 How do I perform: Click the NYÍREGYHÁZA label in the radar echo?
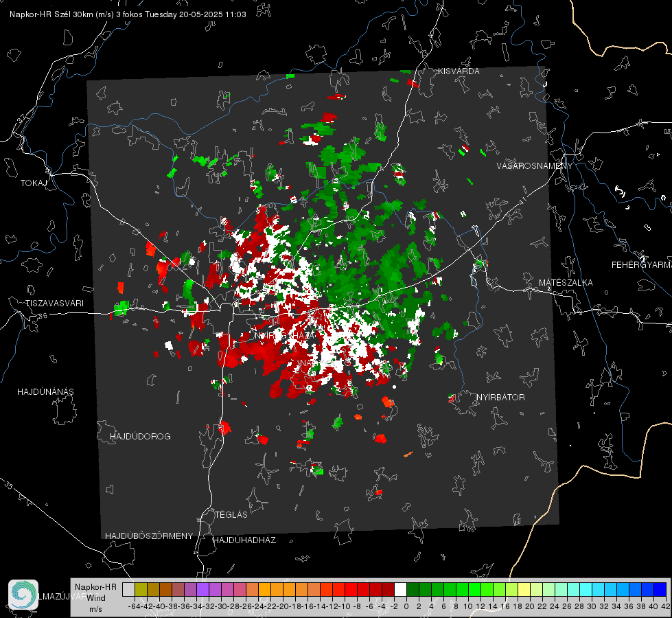(285, 336)
